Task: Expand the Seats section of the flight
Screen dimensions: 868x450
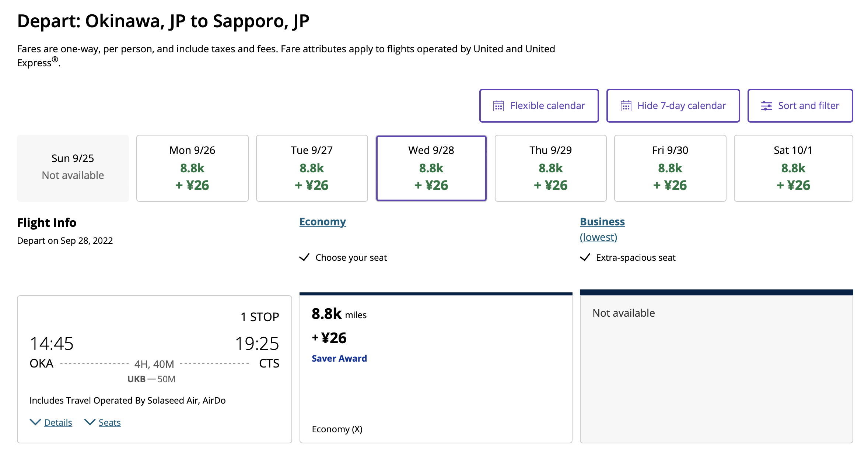Action: pos(109,422)
